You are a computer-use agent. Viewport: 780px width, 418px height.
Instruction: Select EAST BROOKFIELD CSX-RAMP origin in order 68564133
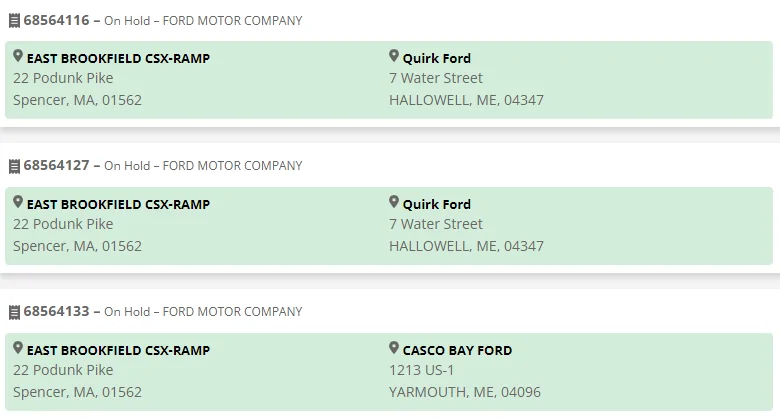pos(118,351)
